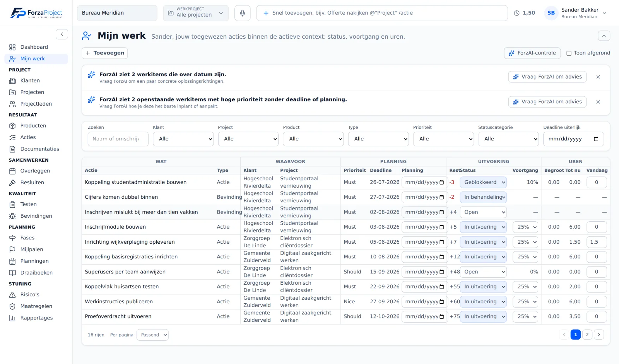Open Projectleden in the sidebar
The height and width of the screenshot is (364, 619).
point(36,104)
